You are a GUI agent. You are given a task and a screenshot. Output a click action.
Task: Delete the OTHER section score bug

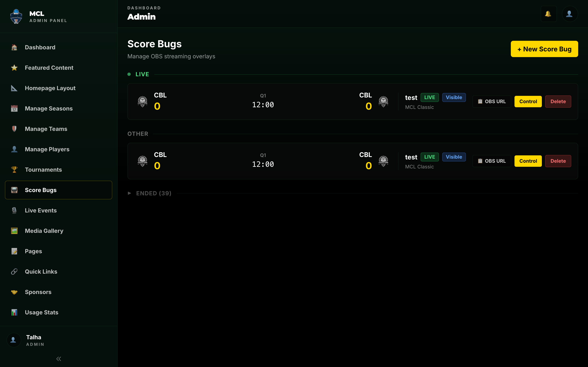(558, 161)
